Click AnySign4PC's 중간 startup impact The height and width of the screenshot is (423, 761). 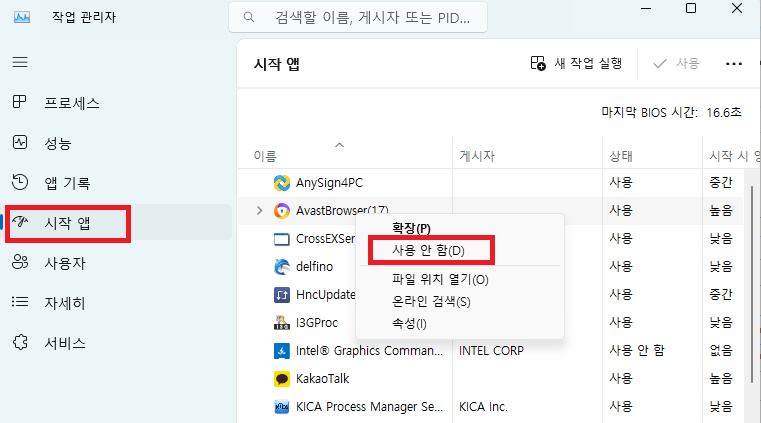tap(721, 183)
